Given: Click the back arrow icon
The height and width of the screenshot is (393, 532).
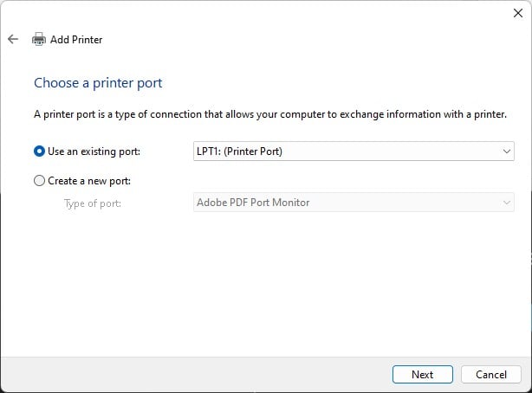Looking at the screenshot, I should [13, 39].
